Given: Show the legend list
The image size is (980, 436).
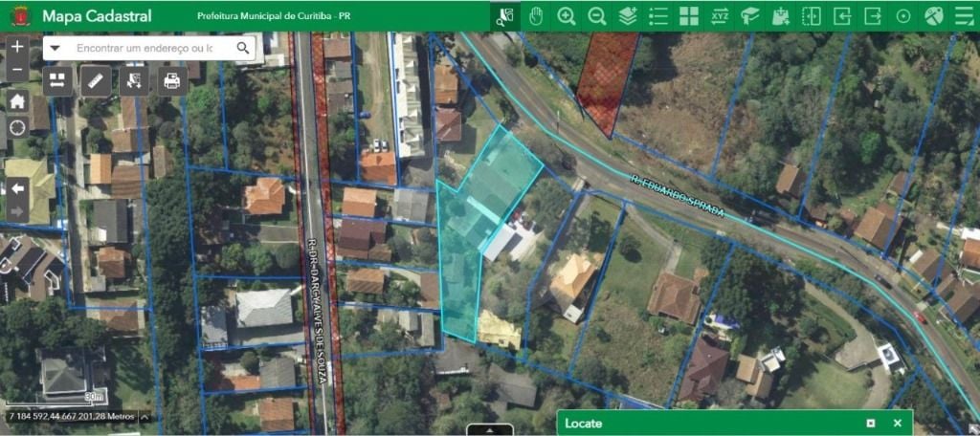Looking at the screenshot, I should coord(658,16).
